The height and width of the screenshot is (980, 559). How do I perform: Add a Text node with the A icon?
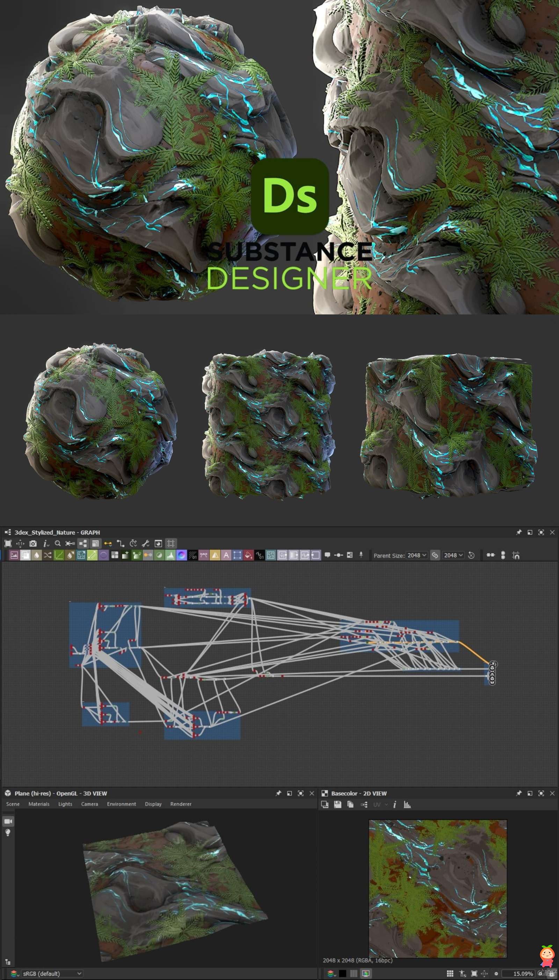(x=226, y=556)
